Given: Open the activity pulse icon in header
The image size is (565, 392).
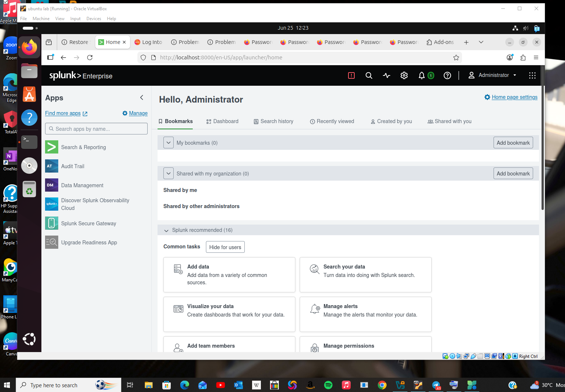Looking at the screenshot, I should point(386,75).
